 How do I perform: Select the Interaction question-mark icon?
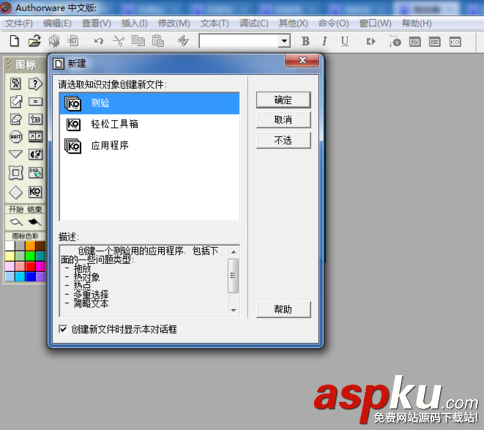35,83
